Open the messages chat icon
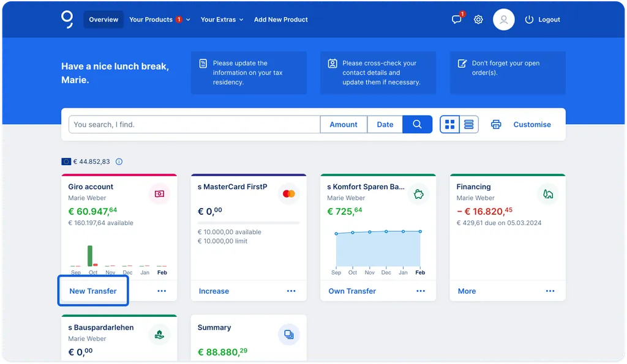627x364 pixels. click(456, 19)
